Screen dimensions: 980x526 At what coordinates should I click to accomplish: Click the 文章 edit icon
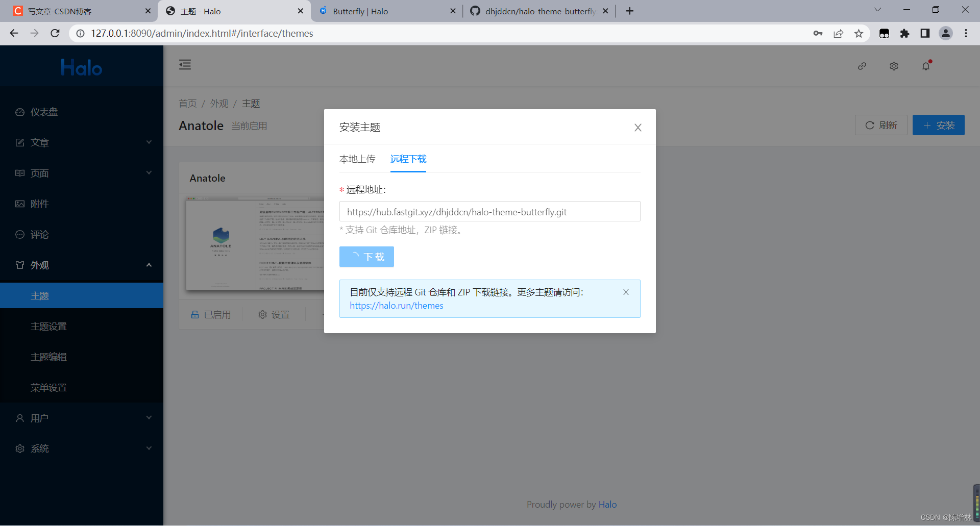(20, 142)
